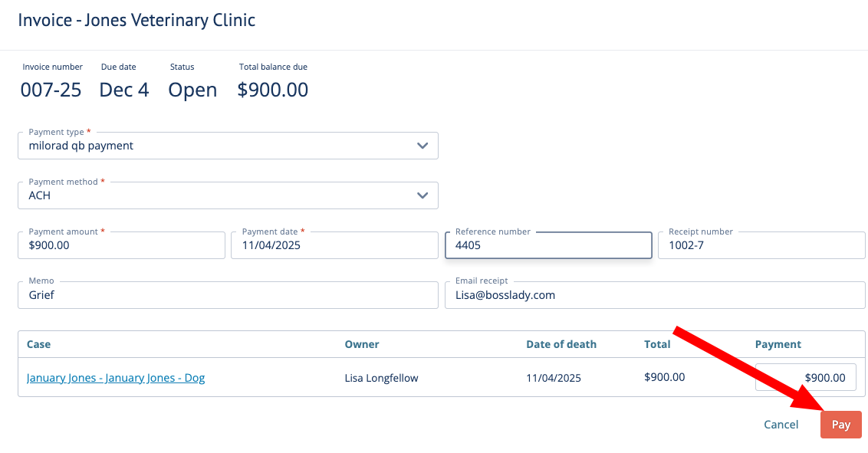Viewport: 868px width, 453px height.
Task: Click the Payment amount input field
Action: (x=121, y=245)
